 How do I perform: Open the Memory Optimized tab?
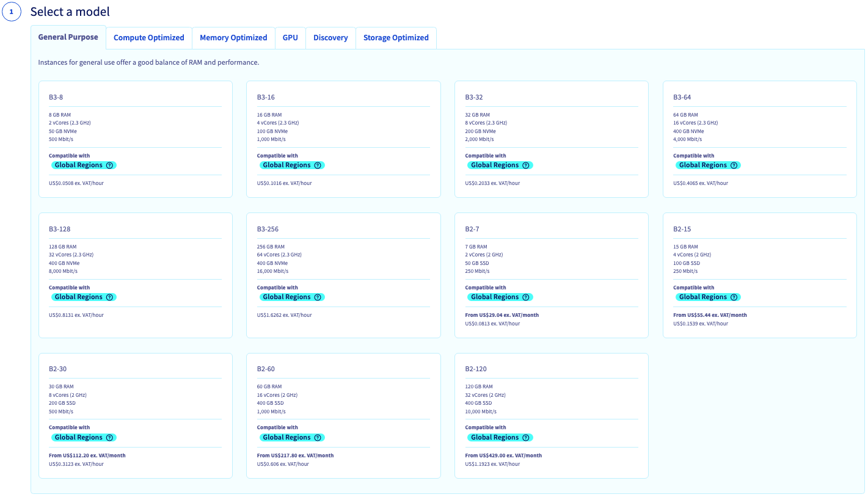(x=233, y=37)
